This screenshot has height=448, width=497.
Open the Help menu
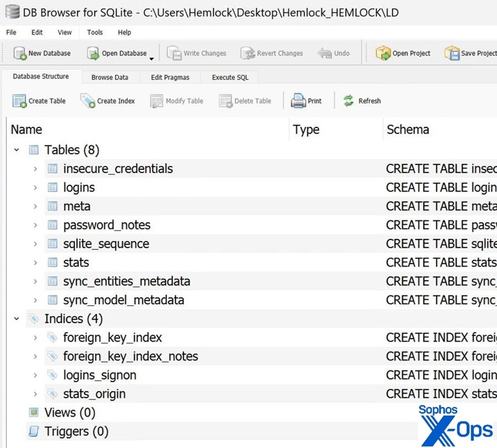point(124,33)
